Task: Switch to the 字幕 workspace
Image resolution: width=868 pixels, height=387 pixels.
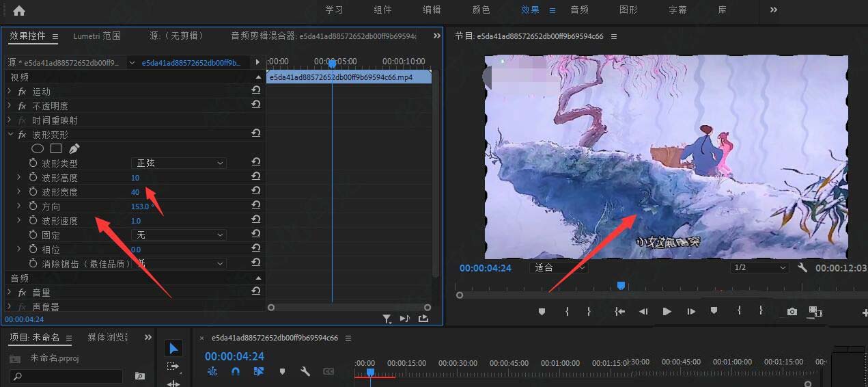Action: 678,10
